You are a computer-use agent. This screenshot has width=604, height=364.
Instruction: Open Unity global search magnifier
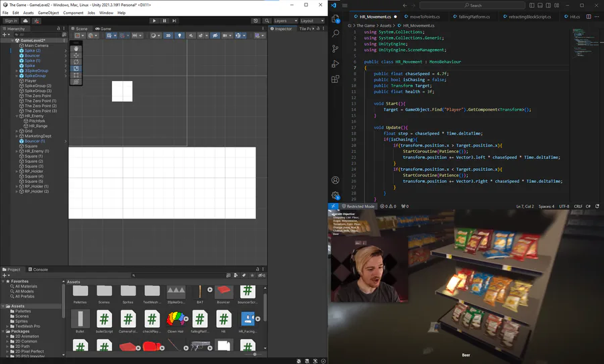point(266,21)
